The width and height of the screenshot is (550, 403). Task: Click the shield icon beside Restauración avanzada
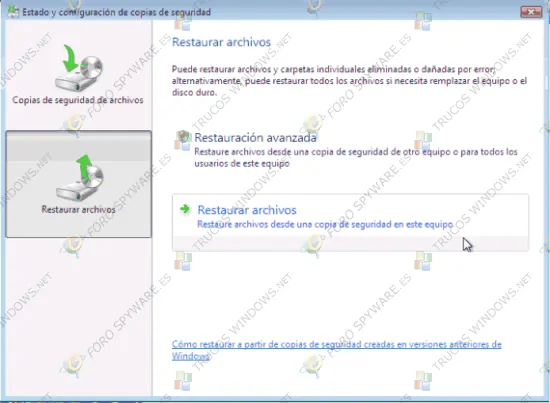(x=183, y=137)
